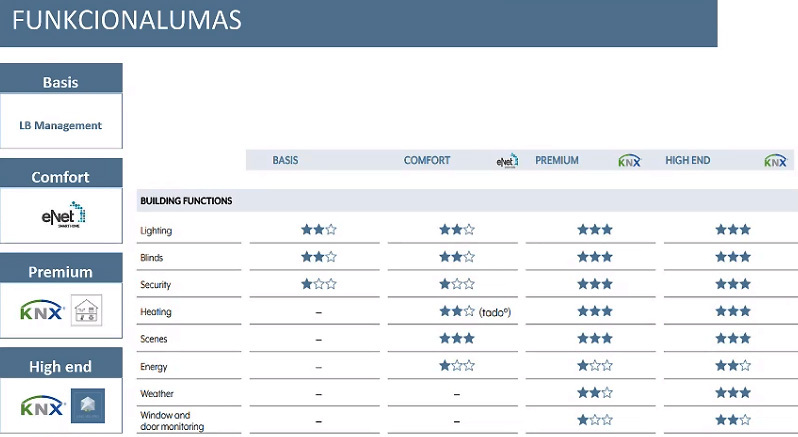Click Lighting star rating in HIGH END column

[x=733, y=229]
